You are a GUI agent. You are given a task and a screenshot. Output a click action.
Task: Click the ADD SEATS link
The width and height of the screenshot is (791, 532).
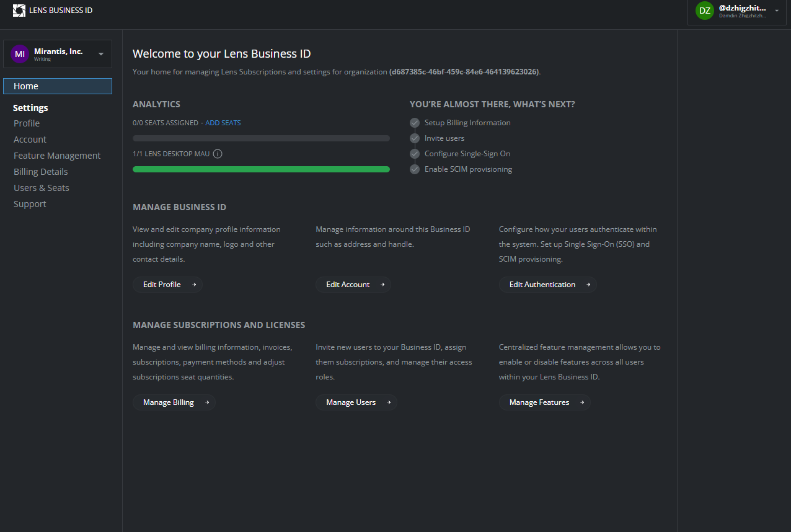223,123
